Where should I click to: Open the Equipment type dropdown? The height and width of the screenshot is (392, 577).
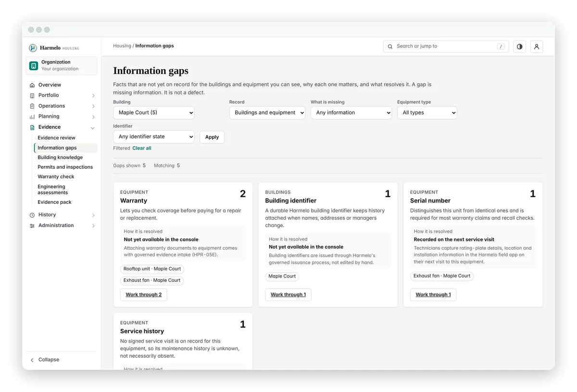coord(427,113)
